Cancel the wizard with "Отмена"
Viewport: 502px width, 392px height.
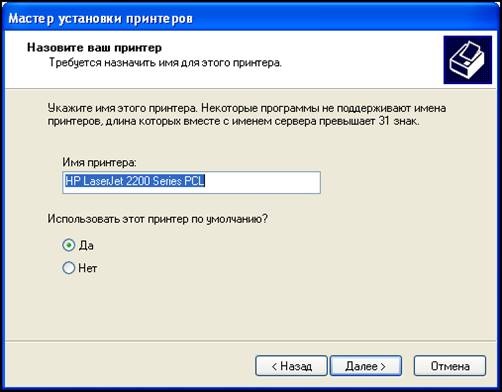450,366
